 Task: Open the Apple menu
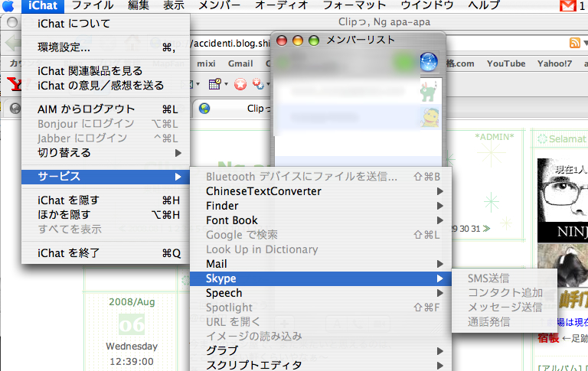tap(8, 5)
